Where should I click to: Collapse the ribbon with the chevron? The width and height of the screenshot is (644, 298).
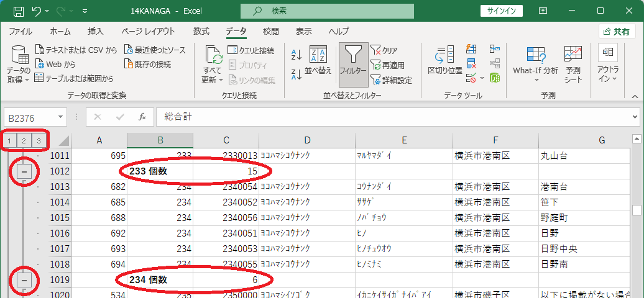[x=635, y=96]
